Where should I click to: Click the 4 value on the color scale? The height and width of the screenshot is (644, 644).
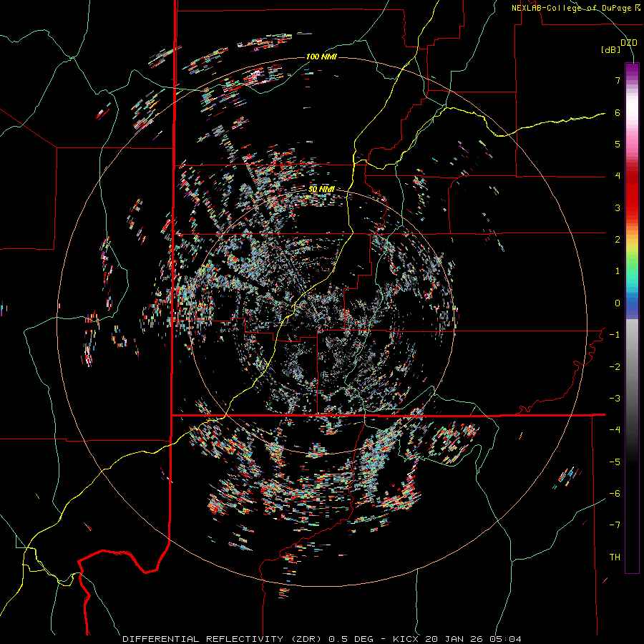[618, 176]
